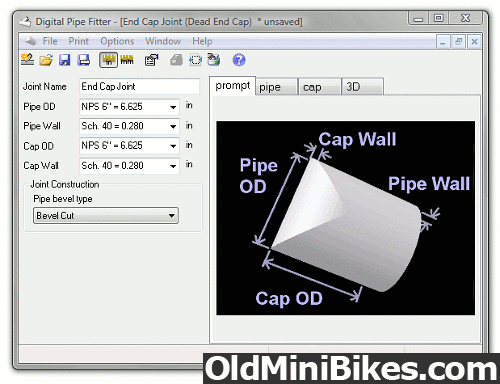Viewport: 500px width, 384px height.
Task: Toggle inch units ruler button
Action: 108,60
